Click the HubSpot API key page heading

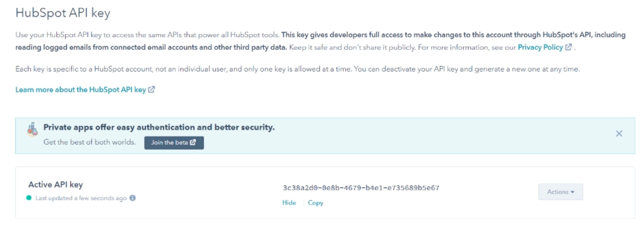63,13
